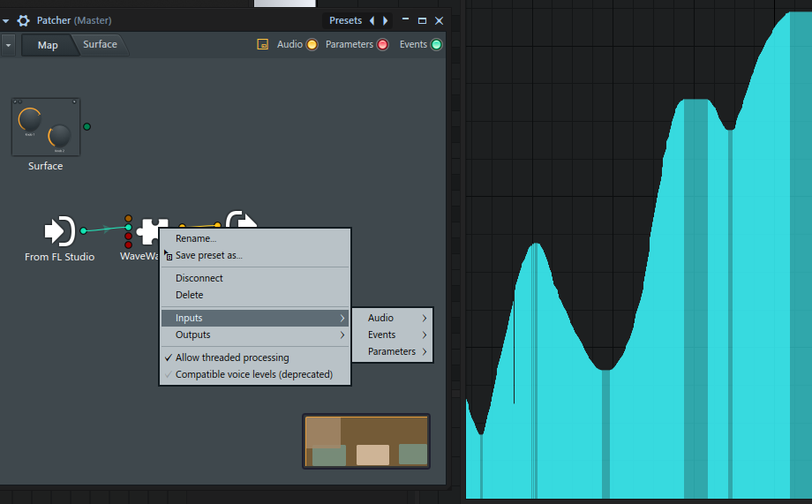Click the Patcher gear icon in title bar
The image size is (812, 504).
[x=24, y=20]
